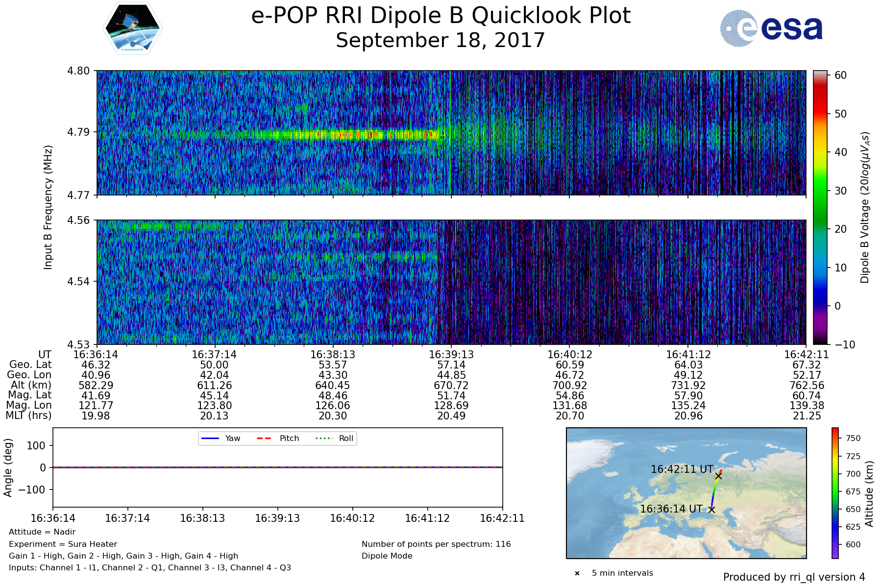Click 'Produced by rri_ql version 4' text

(x=794, y=577)
